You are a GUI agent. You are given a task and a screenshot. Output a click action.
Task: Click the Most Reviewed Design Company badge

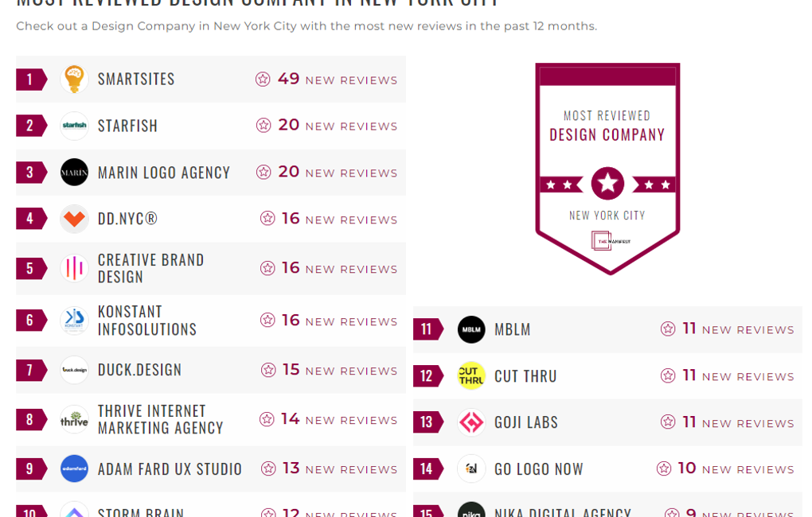[607, 169]
